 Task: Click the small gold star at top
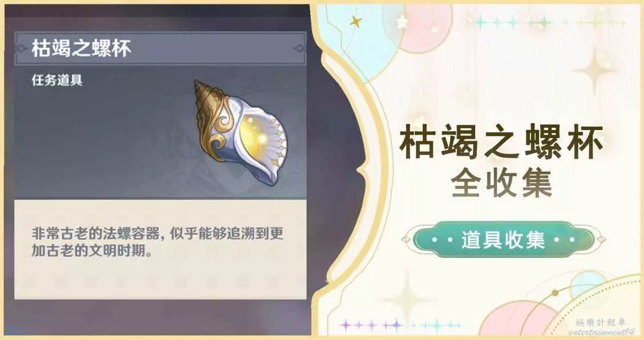click(356, 22)
